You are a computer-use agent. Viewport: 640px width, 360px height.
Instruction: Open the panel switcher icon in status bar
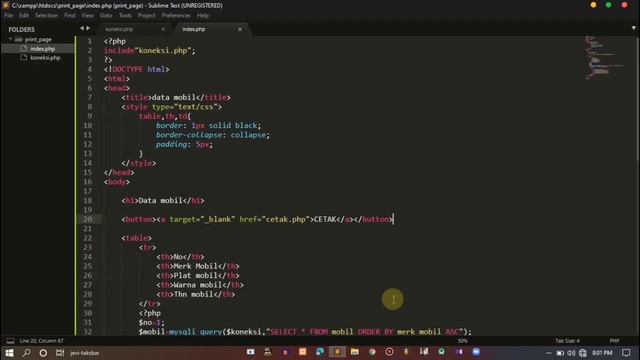[x=10, y=341]
